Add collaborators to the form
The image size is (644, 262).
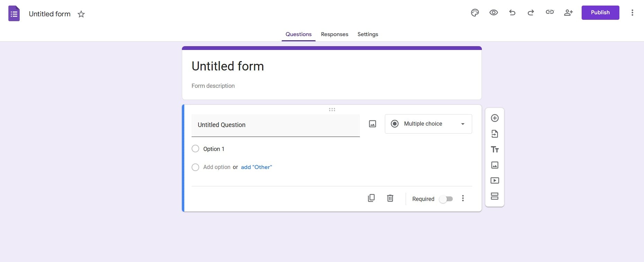pos(568,13)
